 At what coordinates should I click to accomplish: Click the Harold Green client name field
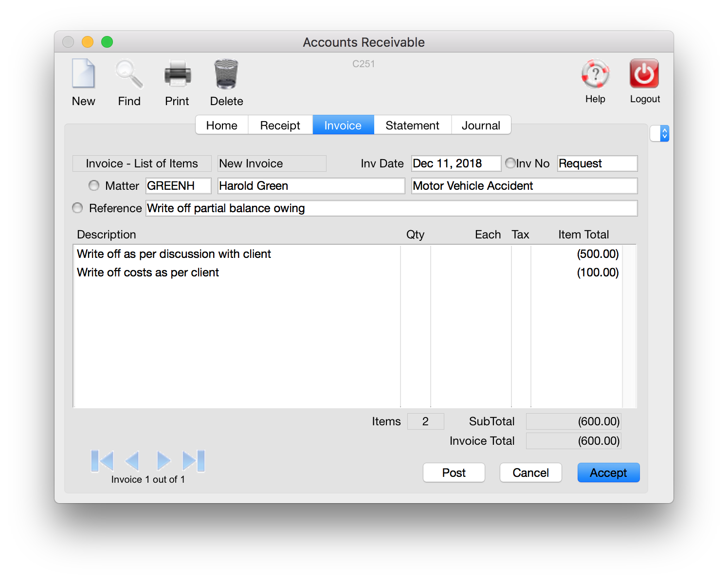coord(311,186)
